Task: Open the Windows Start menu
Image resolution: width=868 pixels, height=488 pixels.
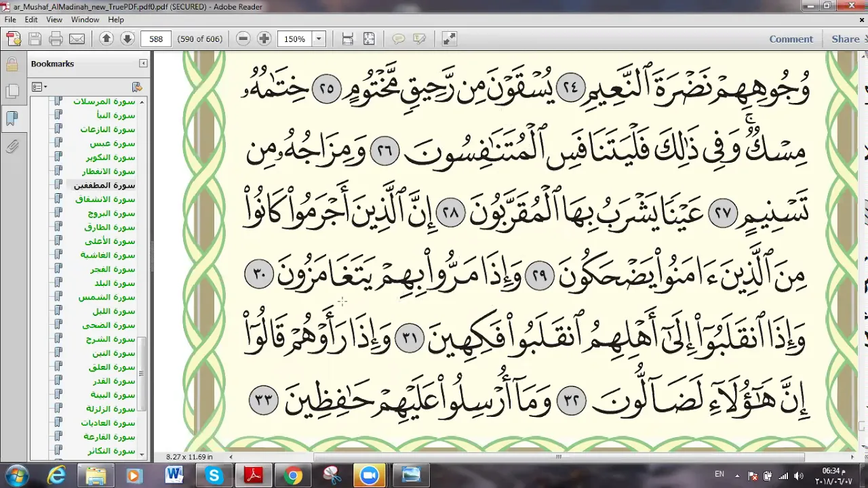Action: [x=16, y=475]
